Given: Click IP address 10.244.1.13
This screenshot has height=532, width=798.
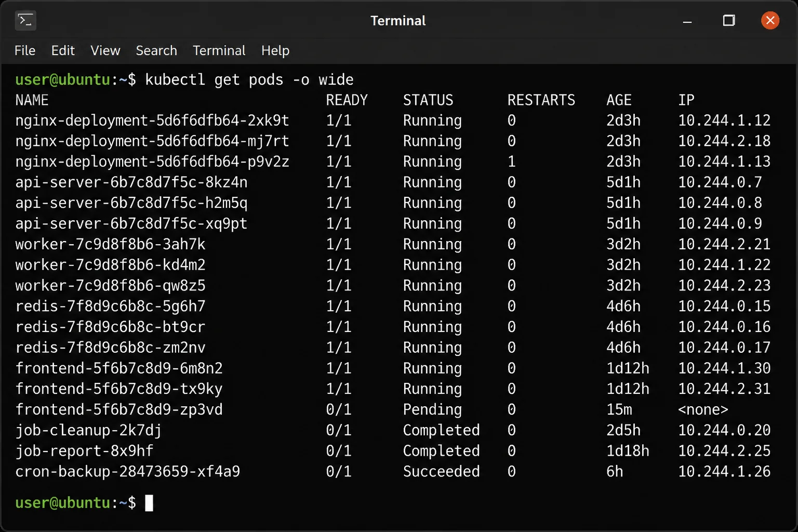Looking at the screenshot, I should pyautogui.click(x=724, y=162).
